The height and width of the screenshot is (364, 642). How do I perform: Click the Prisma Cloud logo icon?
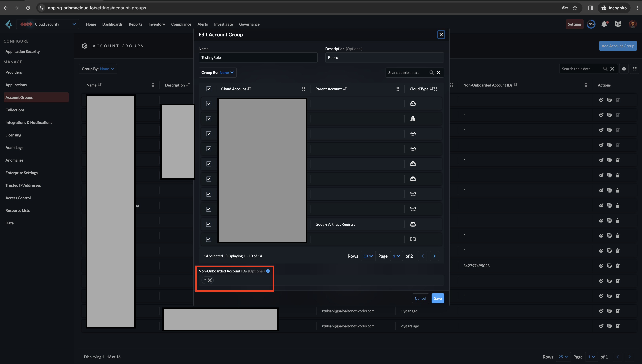coord(9,24)
